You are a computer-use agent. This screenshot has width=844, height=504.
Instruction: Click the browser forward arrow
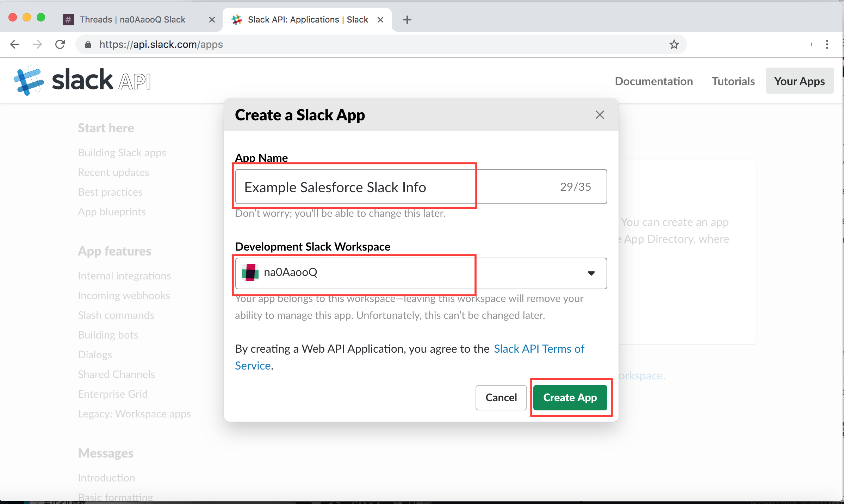37,44
